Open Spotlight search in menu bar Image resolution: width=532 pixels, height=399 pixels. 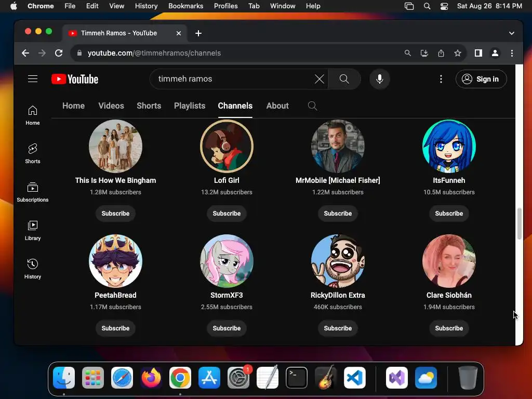tap(427, 6)
